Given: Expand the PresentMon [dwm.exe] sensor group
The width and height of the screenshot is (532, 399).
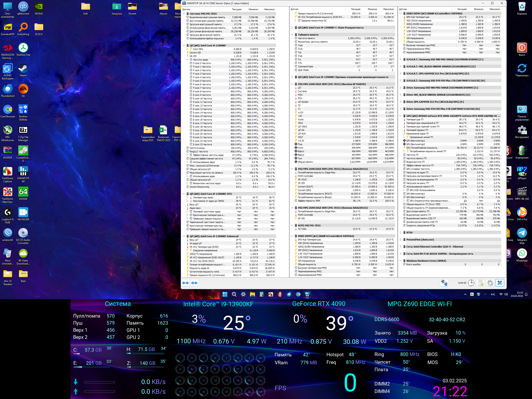Looking at the screenshot, I should [x=400, y=240].
